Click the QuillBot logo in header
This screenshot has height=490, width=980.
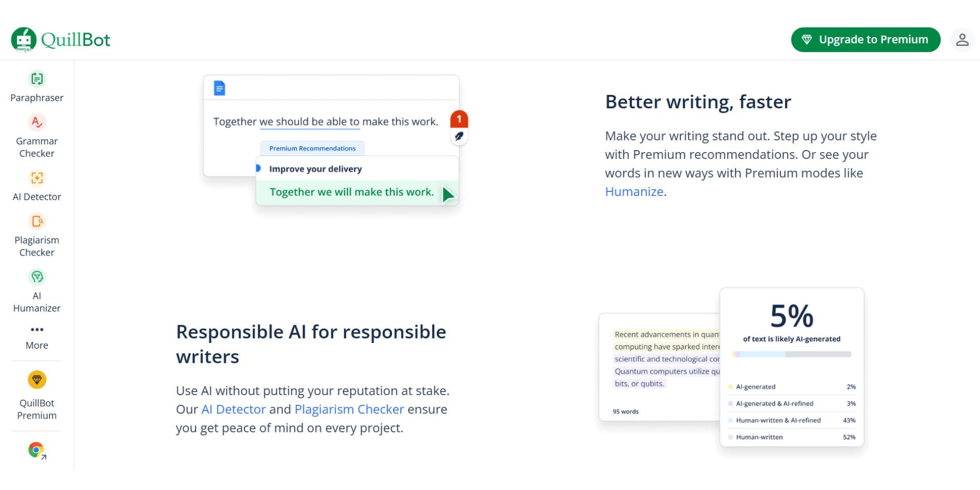click(x=61, y=40)
